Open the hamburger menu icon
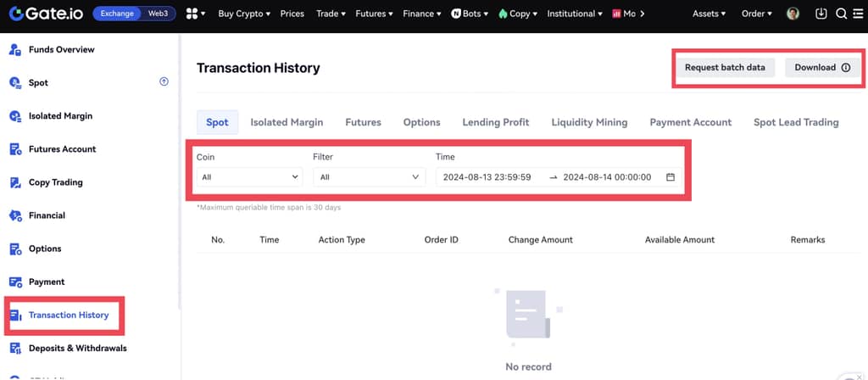868x380 pixels. pos(858,14)
